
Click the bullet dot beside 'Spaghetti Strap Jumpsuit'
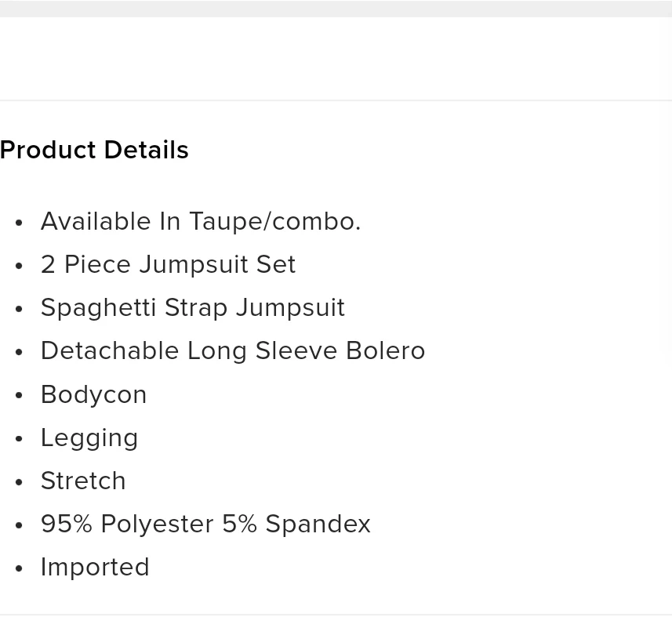coord(19,309)
